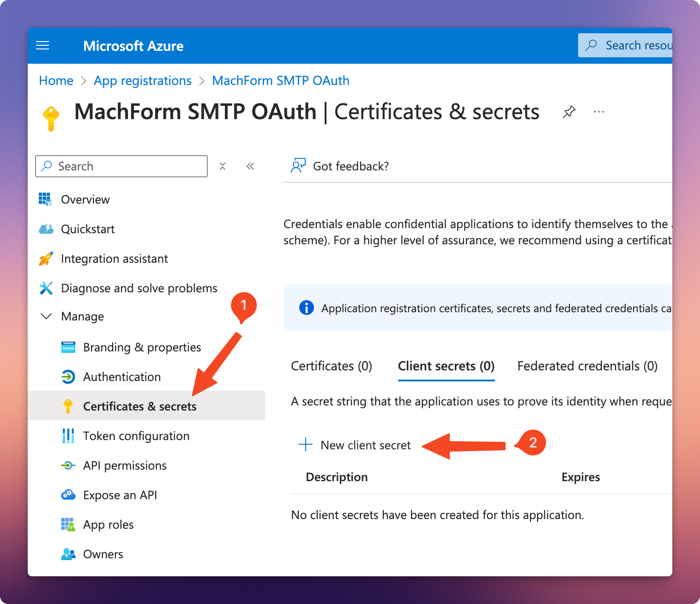Click the Description column header

click(x=337, y=477)
